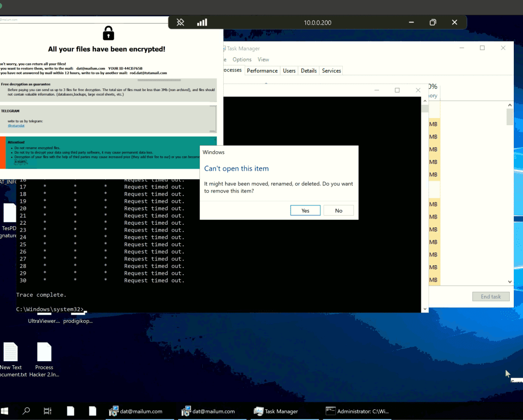523x420 pixels.
Task: Open the View menu in Task Manager
Action: point(263,60)
